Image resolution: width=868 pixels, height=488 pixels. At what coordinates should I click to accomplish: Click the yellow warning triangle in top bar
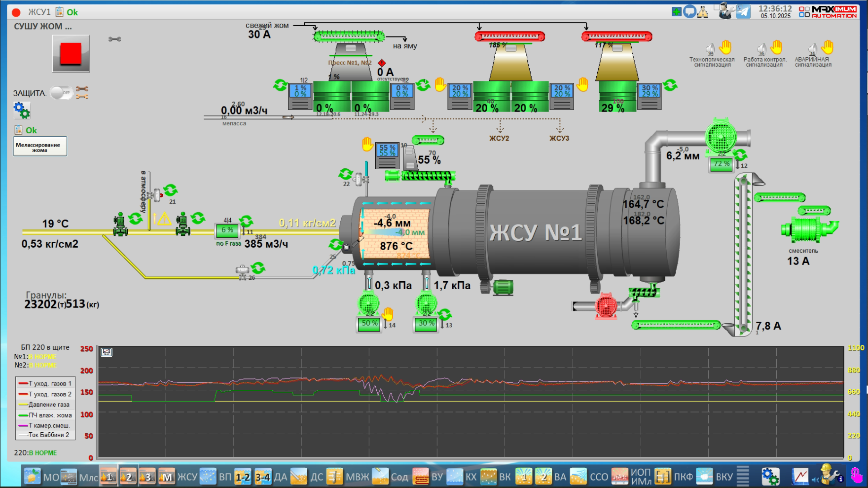pyautogui.click(x=703, y=11)
